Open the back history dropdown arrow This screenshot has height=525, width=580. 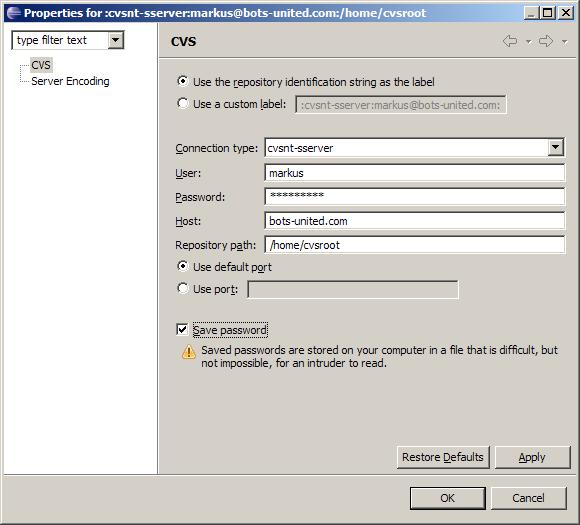529,42
